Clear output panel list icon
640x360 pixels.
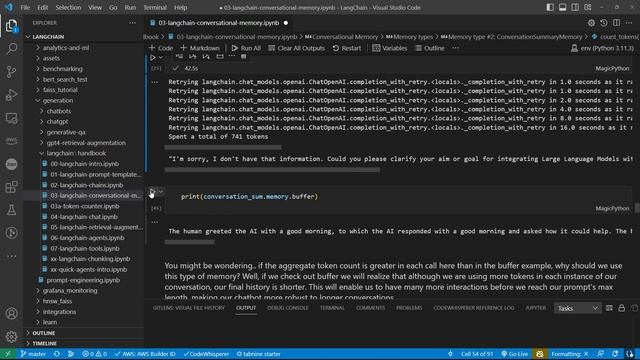coord(609,308)
